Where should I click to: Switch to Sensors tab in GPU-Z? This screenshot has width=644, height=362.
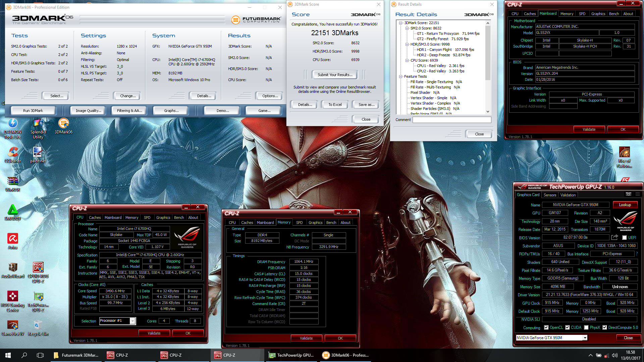(x=550, y=195)
